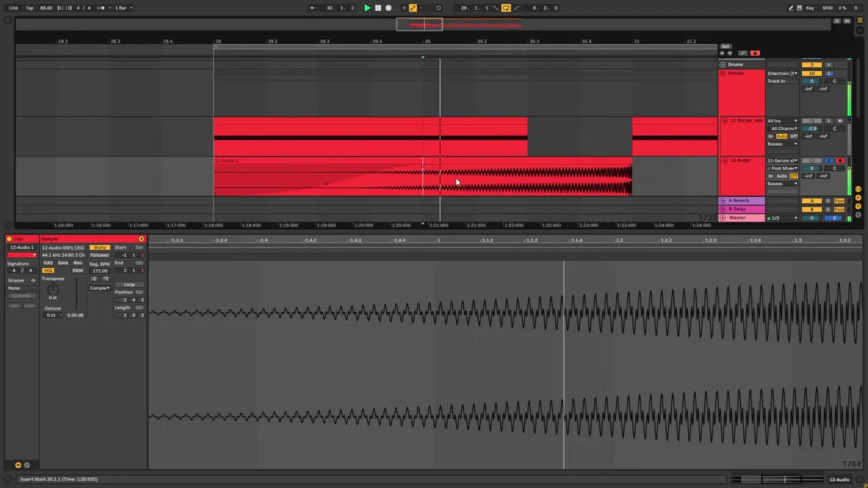
Task: Disarm the 12 Audio record button
Action: [x=840, y=161]
